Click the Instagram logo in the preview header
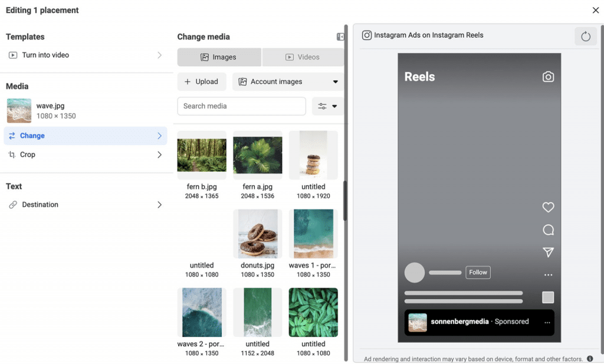Image resolution: width=604 pixels, height=364 pixels. (x=366, y=35)
